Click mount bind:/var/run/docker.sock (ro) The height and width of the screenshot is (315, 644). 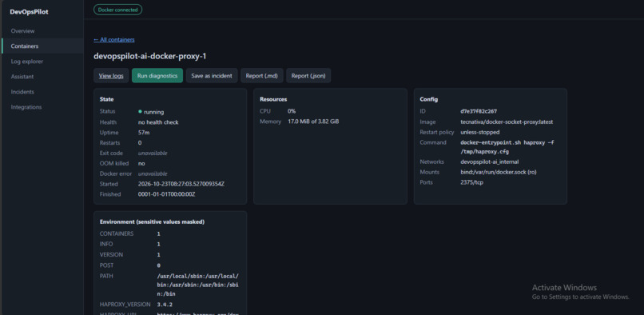[x=499, y=173]
